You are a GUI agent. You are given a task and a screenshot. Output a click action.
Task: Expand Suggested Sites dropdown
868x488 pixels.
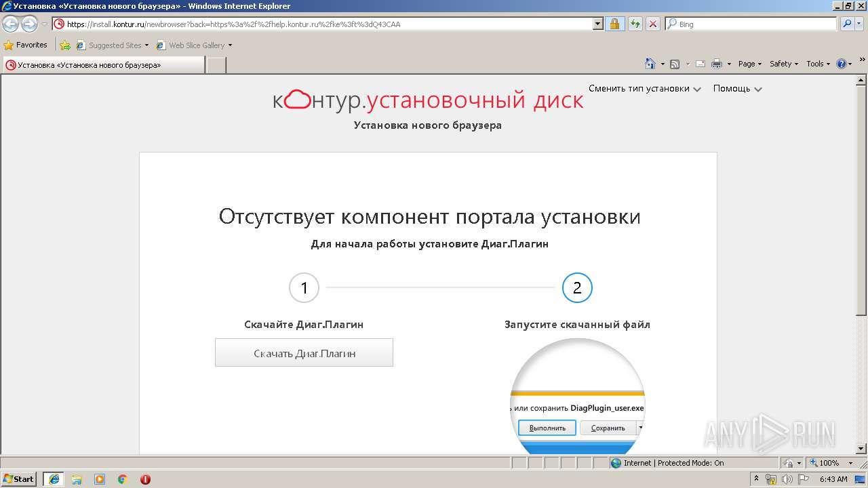(146, 45)
